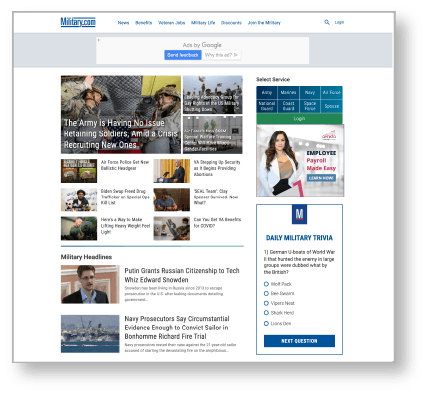Click the Edward Snowden photo thumbnail

(90, 284)
